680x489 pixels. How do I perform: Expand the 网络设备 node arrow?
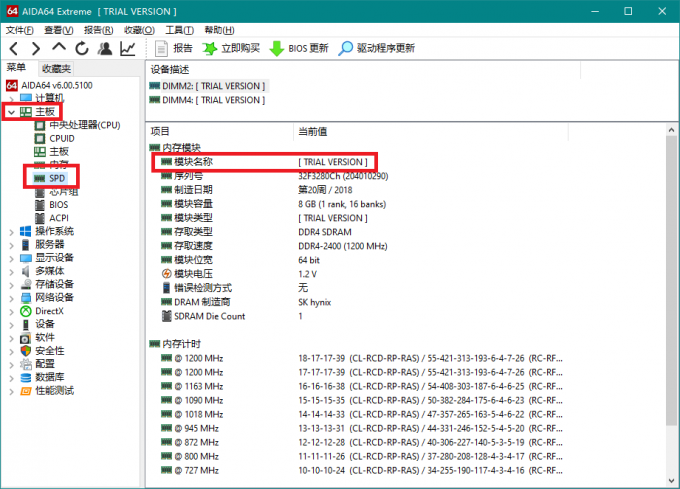point(11,298)
